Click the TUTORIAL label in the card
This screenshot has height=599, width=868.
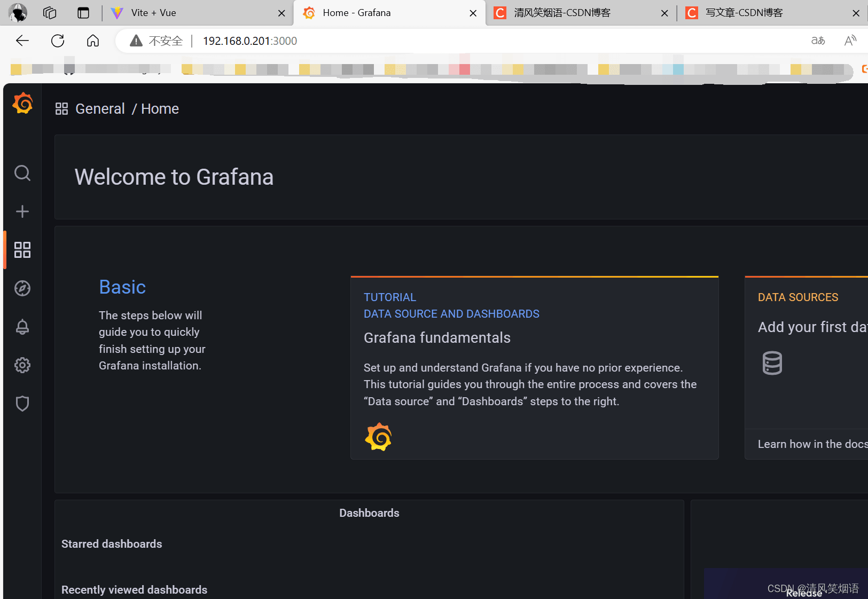coord(390,297)
